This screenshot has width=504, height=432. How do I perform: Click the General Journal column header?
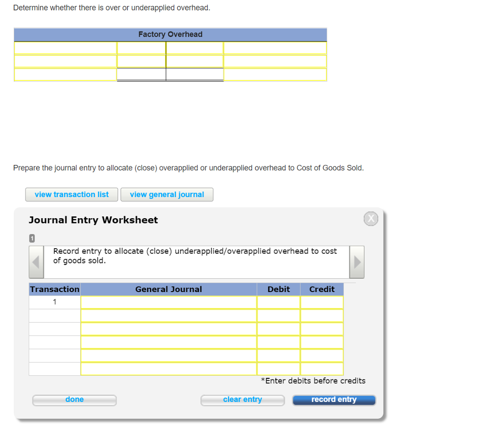[168, 289]
